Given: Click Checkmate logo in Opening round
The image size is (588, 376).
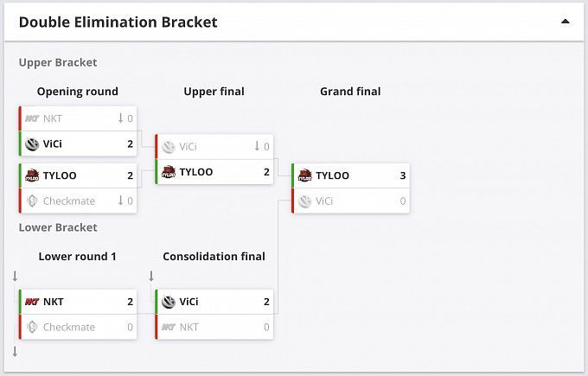Looking at the screenshot, I should point(32,201).
